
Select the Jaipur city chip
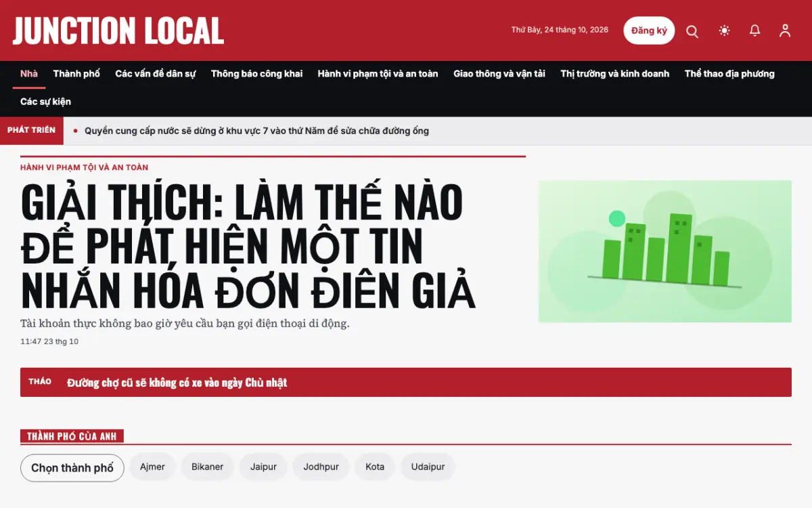point(263,467)
